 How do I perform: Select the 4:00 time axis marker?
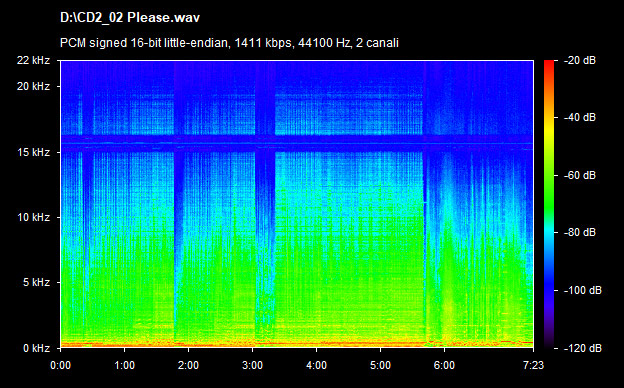(x=316, y=365)
